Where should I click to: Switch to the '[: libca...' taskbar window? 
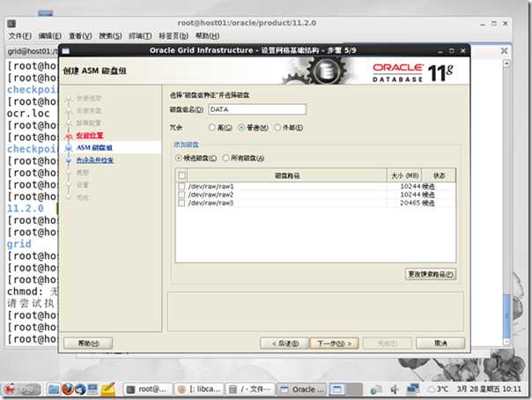pos(200,389)
